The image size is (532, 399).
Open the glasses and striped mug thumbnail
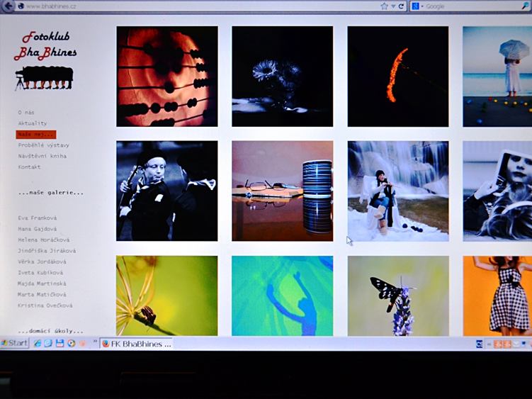pos(283,191)
